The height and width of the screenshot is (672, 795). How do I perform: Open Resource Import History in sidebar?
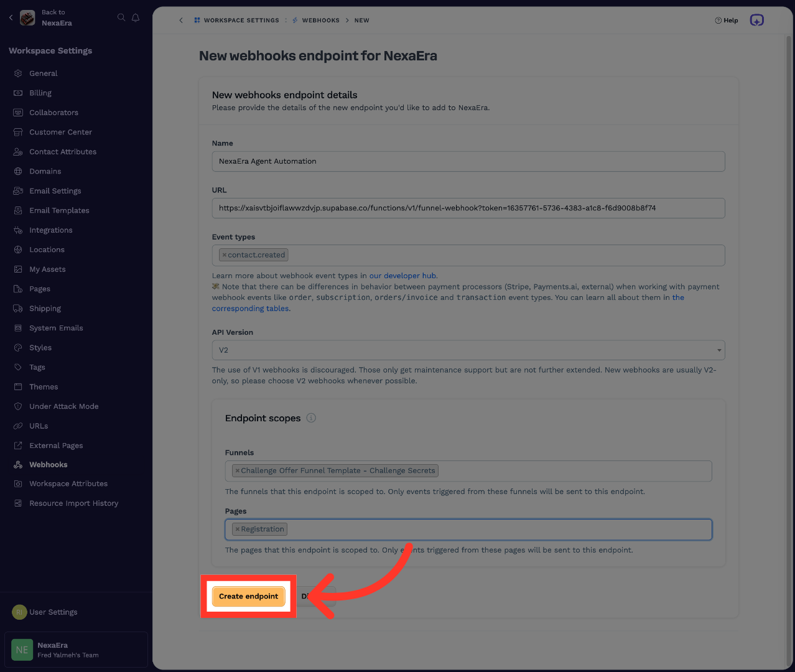[73, 503]
